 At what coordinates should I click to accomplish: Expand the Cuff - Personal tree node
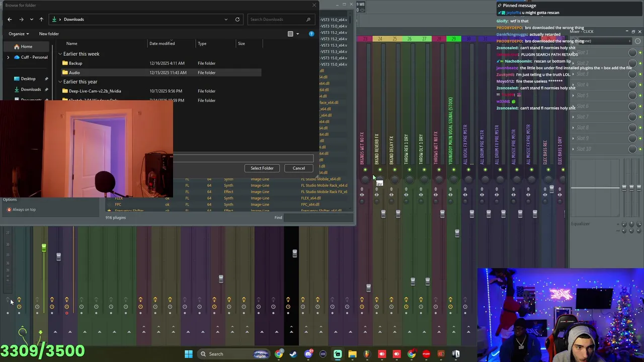[8, 57]
